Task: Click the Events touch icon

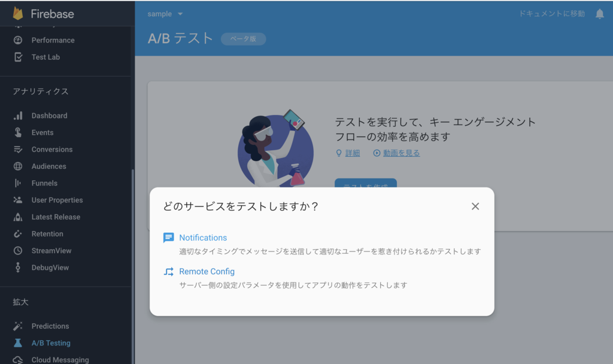Action: [18, 132]
